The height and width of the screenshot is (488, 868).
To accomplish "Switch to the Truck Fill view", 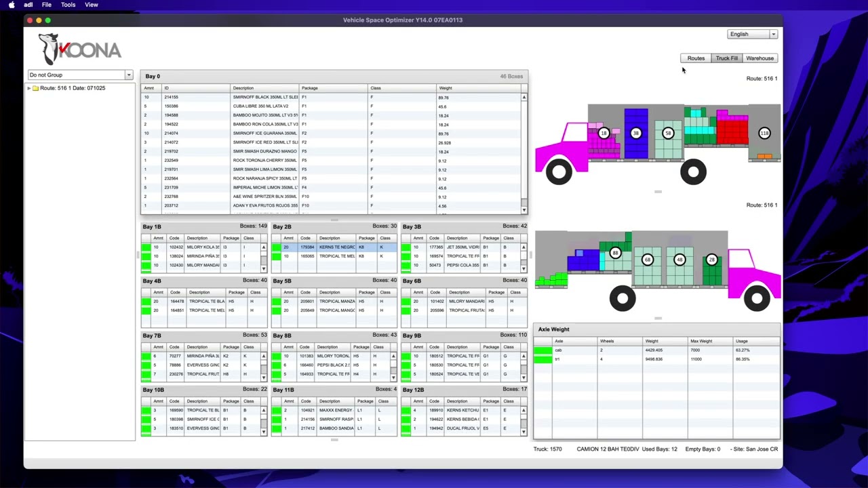I will click(726, 58).
